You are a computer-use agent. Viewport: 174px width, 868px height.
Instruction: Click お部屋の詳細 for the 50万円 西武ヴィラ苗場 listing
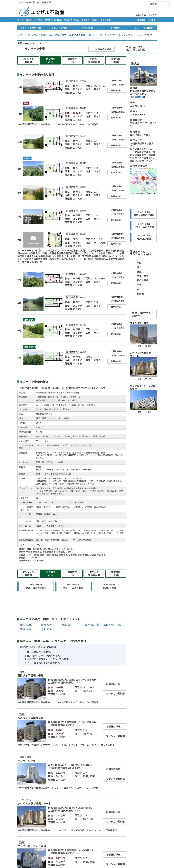tap(115, 684)
